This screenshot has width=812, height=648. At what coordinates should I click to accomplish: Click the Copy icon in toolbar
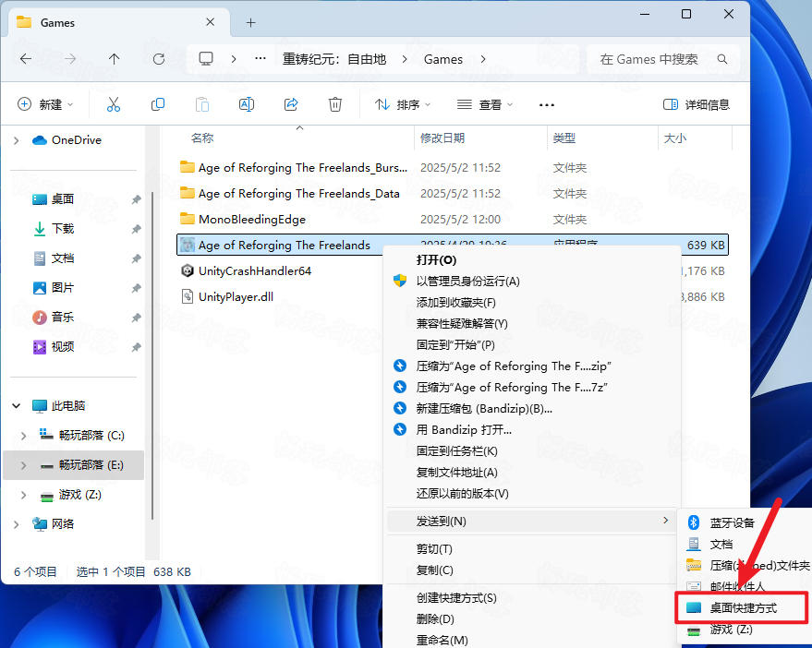point(158,104)
